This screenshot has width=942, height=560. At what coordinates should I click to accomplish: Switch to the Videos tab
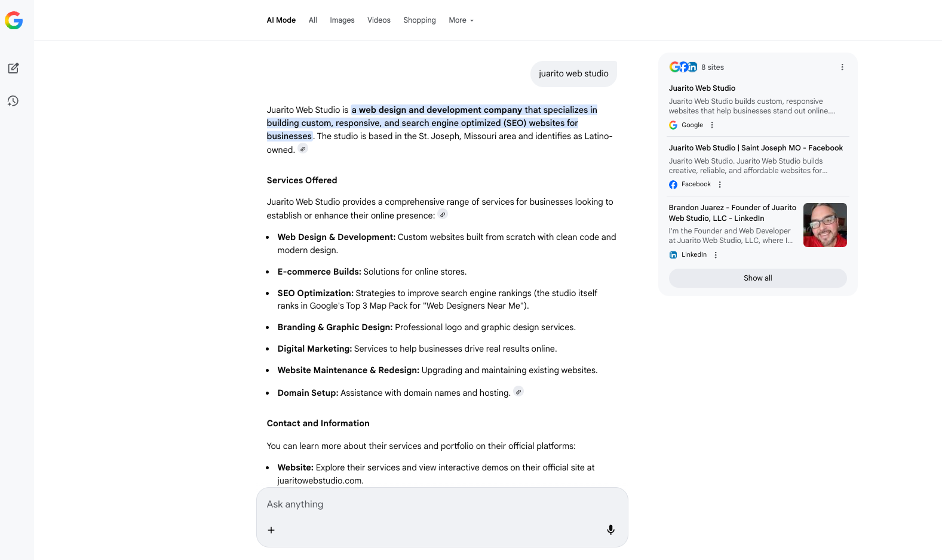tap(379, 20)
